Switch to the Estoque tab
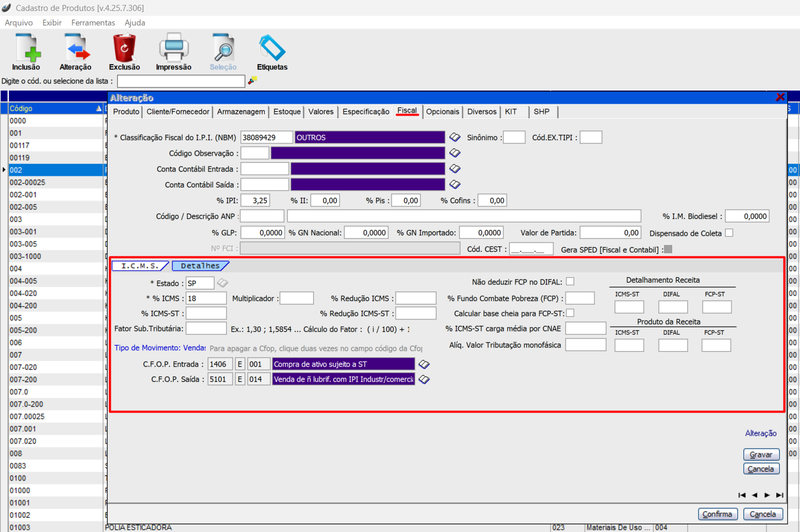The width and height of the screenshot is (800, 532). [x=287, y=112]
